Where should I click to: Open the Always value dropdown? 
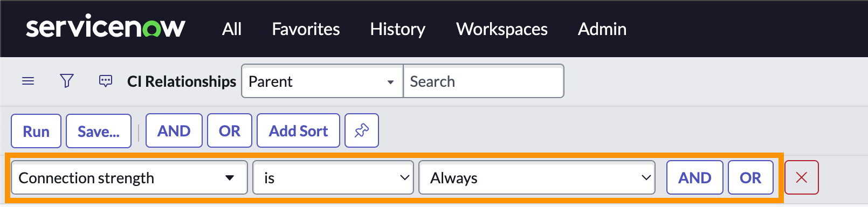[537, 177]
